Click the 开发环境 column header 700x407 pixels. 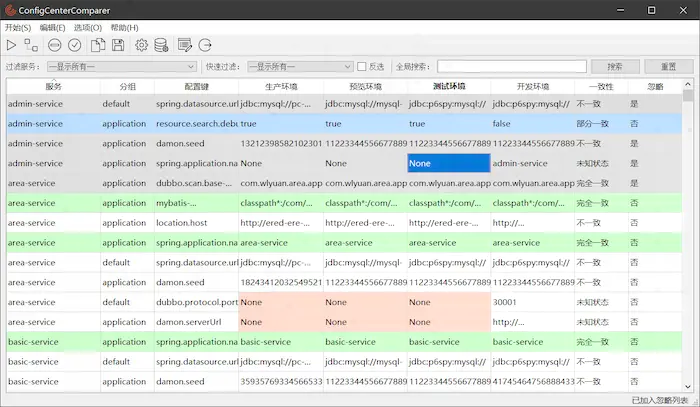533,87
